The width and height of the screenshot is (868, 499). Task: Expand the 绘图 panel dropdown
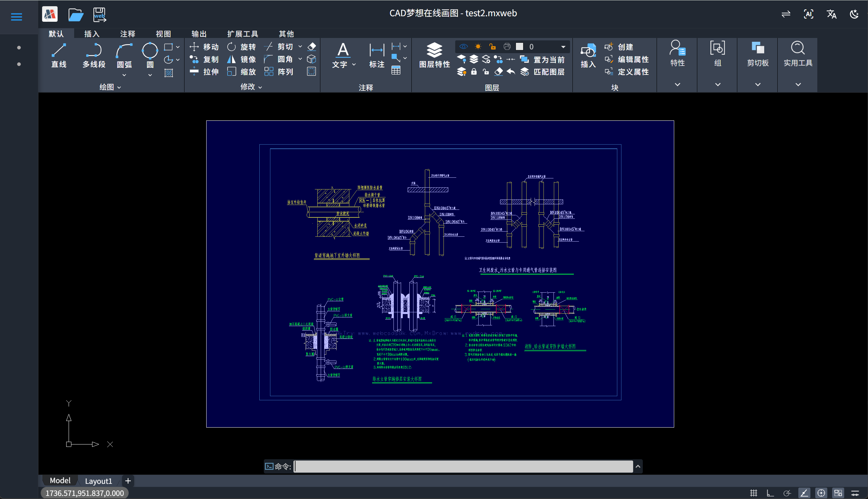[110, 87]
